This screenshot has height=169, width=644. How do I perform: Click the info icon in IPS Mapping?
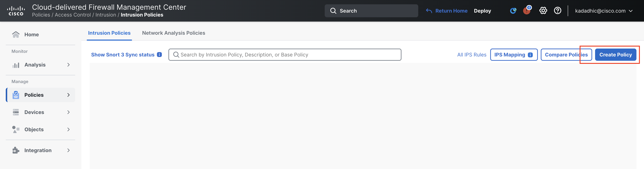(x=530, y=55)
